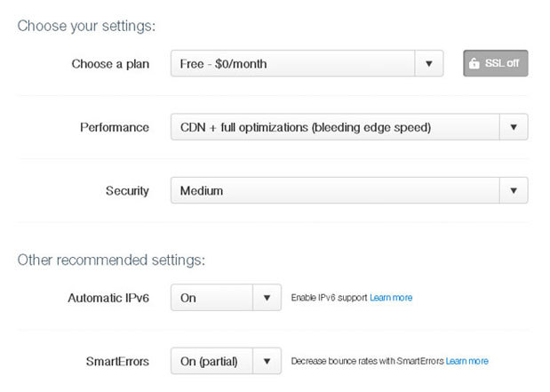Screen dimensions: 550x392
Task: Open Learn more link for IPv6 support
Action: [391, 298]
